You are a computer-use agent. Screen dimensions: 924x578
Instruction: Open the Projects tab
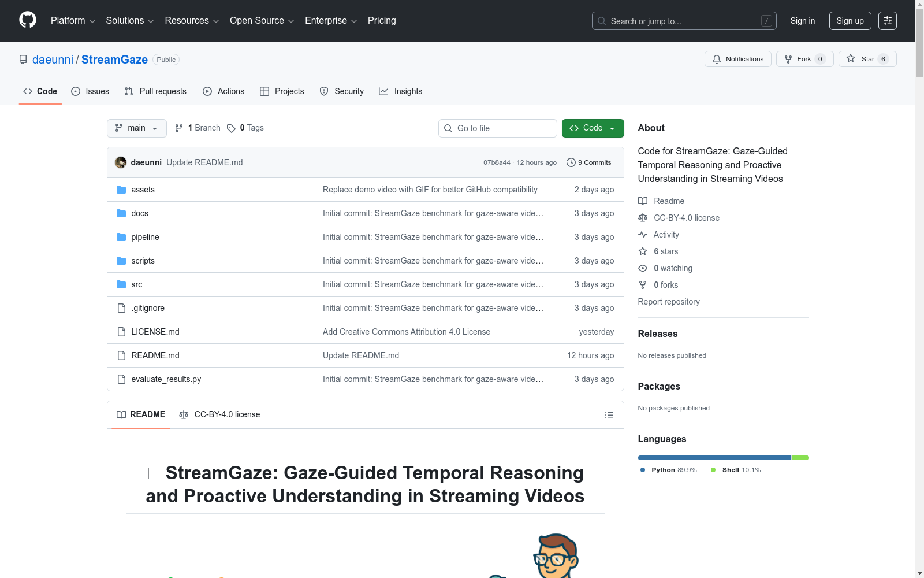tap(282, 91)
